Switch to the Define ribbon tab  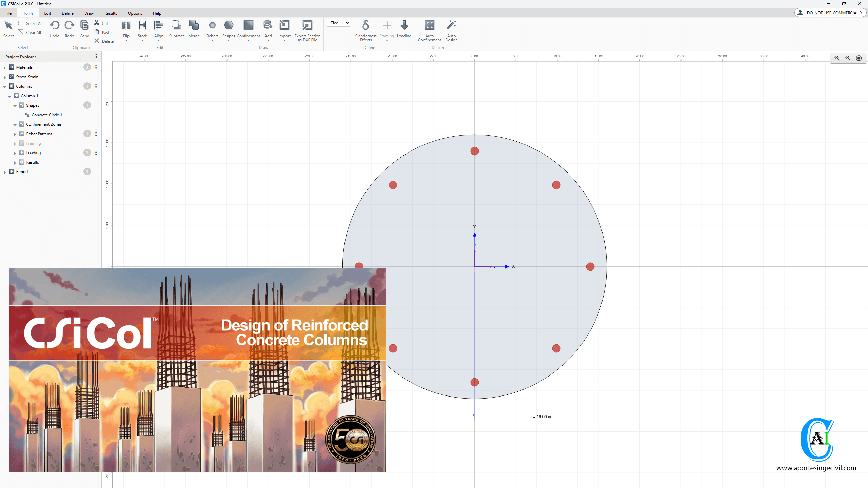coord(67,13)
